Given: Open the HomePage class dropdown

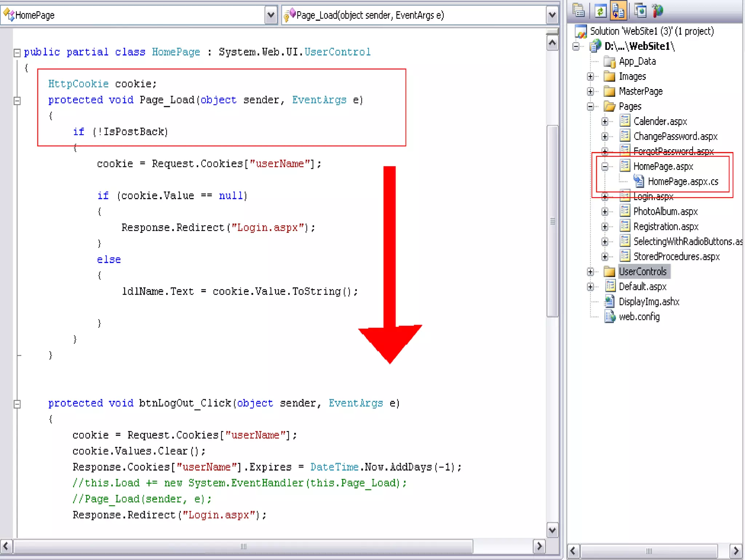Looking at the screenshot, I should (x=271, y=15).
